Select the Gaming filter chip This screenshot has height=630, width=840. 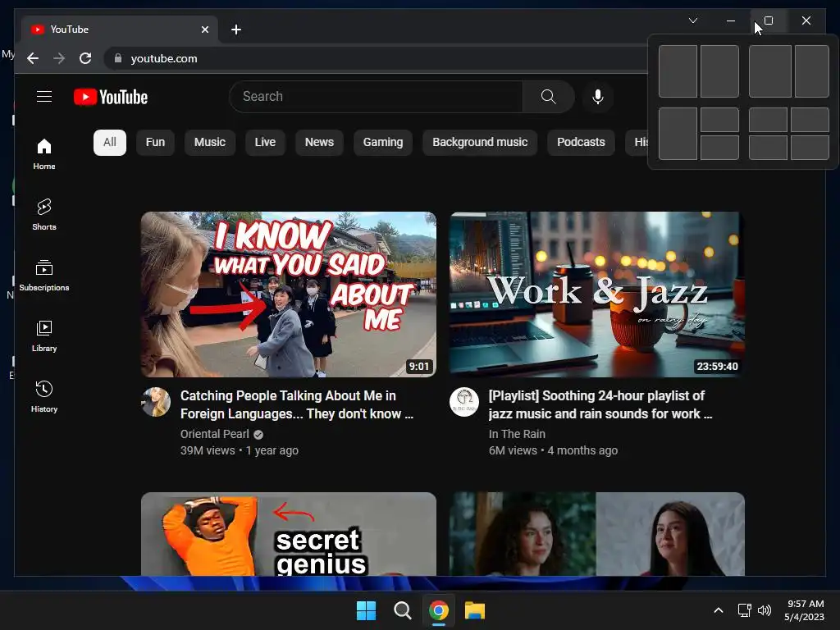[383, 143]
